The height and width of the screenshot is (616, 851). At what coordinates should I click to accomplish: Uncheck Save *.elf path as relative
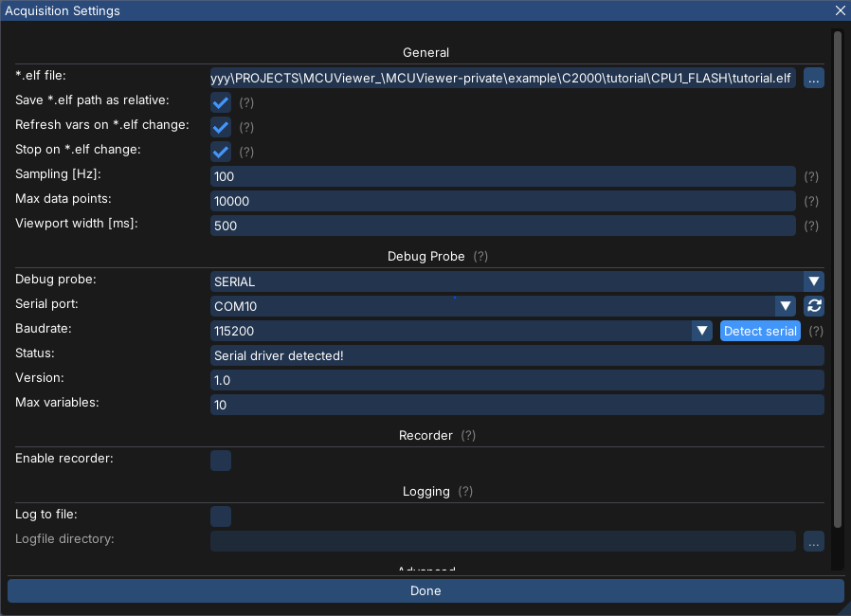coord(221,102)
